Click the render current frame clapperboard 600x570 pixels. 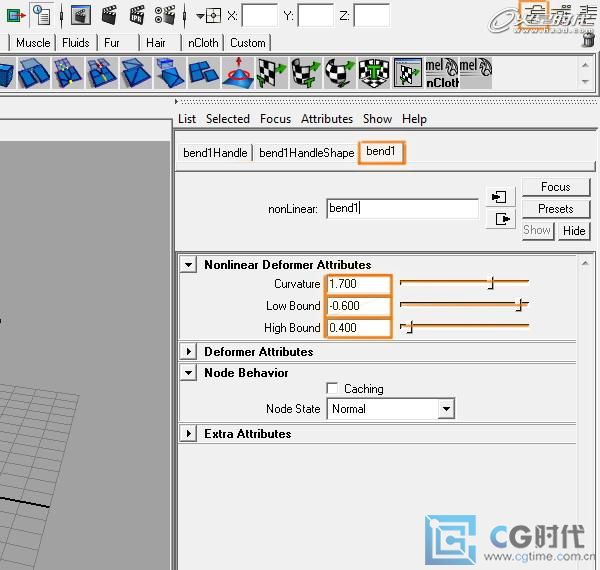109,15
